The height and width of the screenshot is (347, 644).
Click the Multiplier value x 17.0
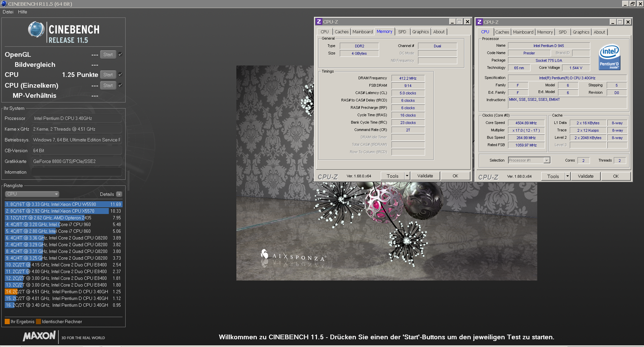[526, 130]
